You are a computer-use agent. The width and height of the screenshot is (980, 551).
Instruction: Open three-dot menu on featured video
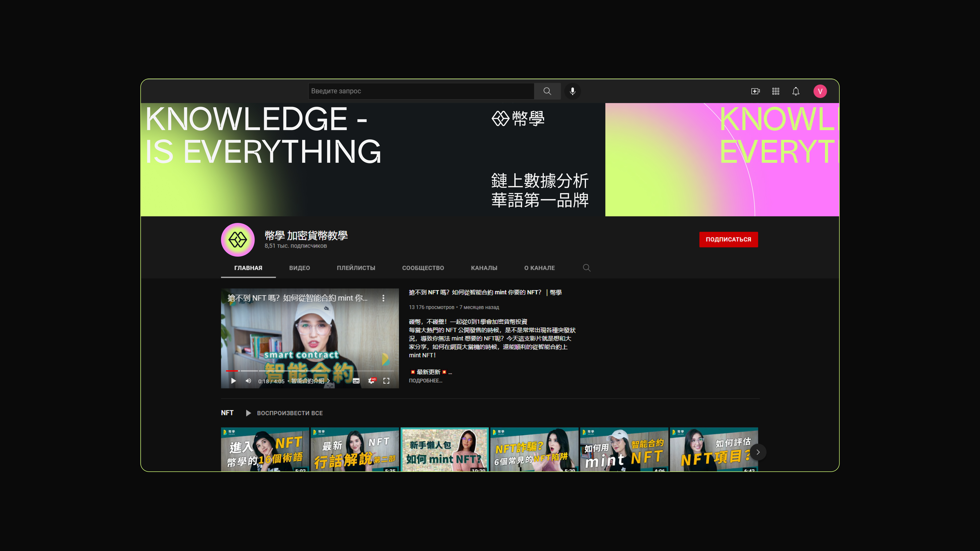pos(383,298)
